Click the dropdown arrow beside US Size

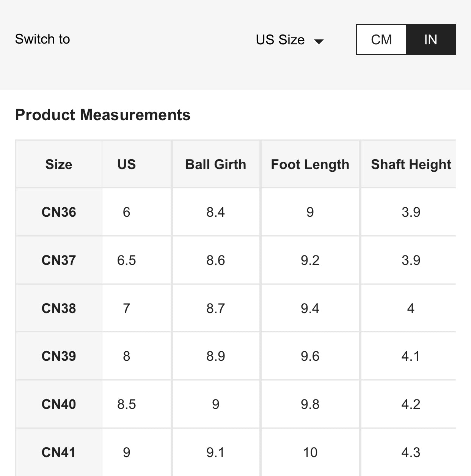(319, 41)
